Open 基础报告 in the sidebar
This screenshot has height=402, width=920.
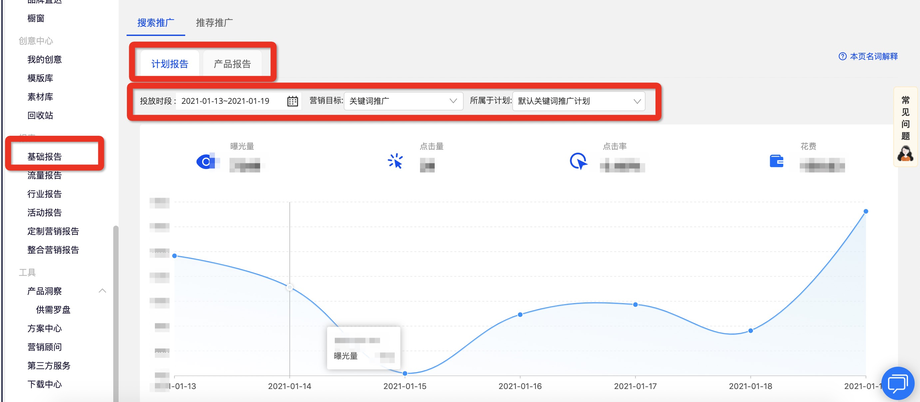pos(45,157)
